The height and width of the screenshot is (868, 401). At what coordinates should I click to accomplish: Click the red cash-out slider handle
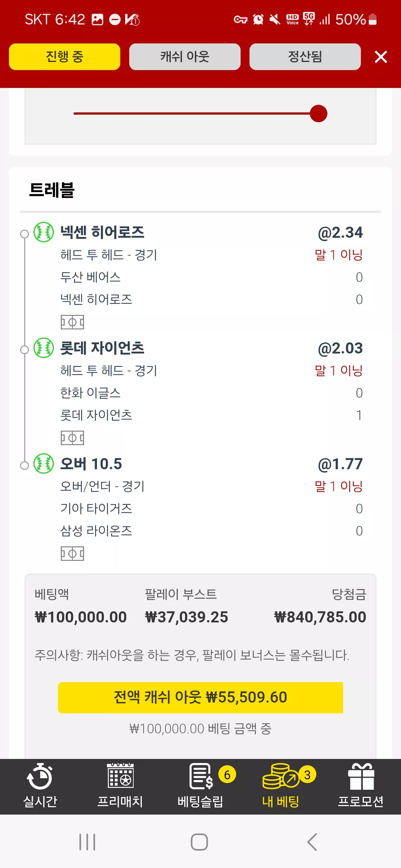[x=319, y=114]
